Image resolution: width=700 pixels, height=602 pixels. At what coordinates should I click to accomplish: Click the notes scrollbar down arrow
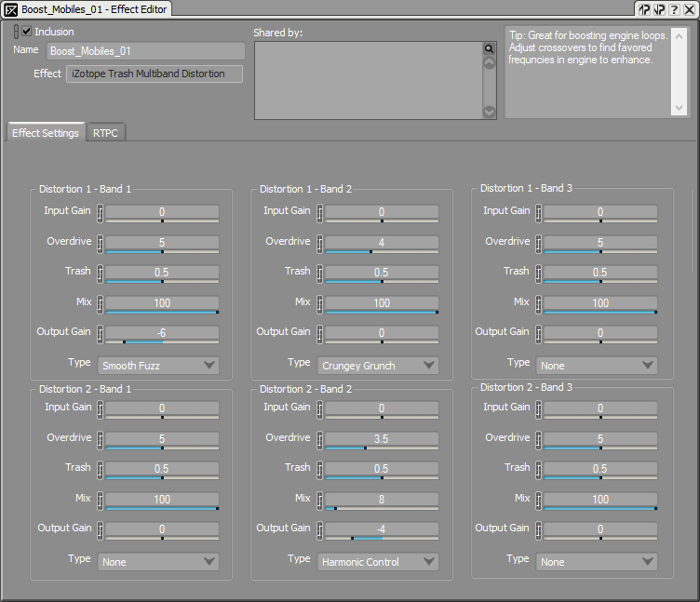click(x=679, y=108)
